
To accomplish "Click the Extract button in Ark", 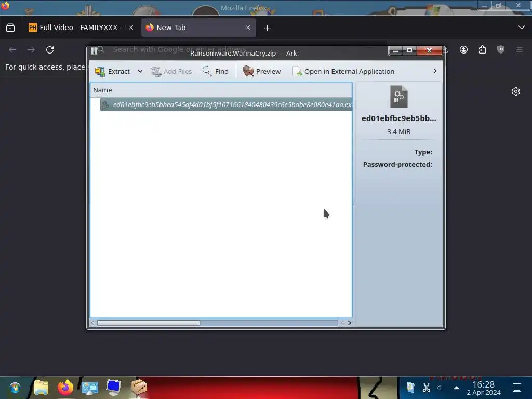I will (113, 71).
